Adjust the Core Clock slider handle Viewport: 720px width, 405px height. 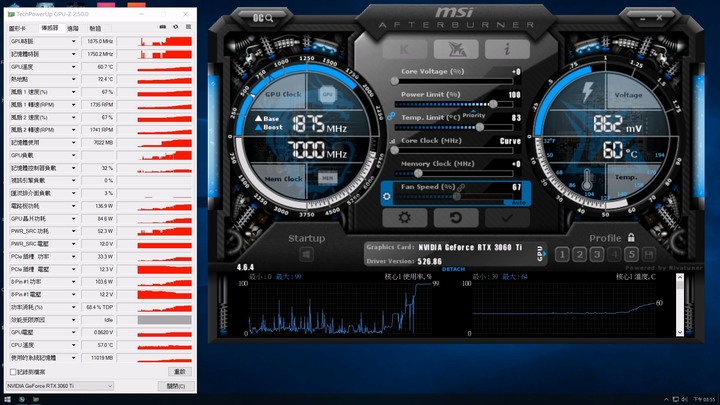coord(394,150)
